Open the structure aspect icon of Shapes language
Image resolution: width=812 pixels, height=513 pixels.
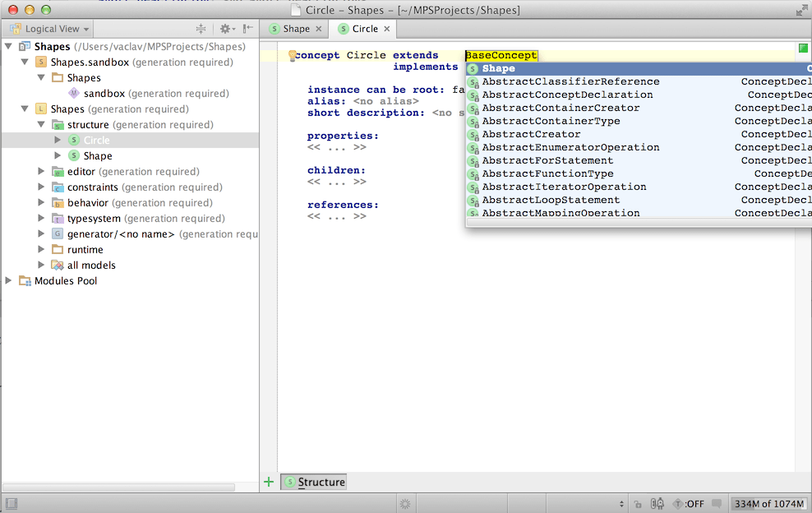point(59,124)
